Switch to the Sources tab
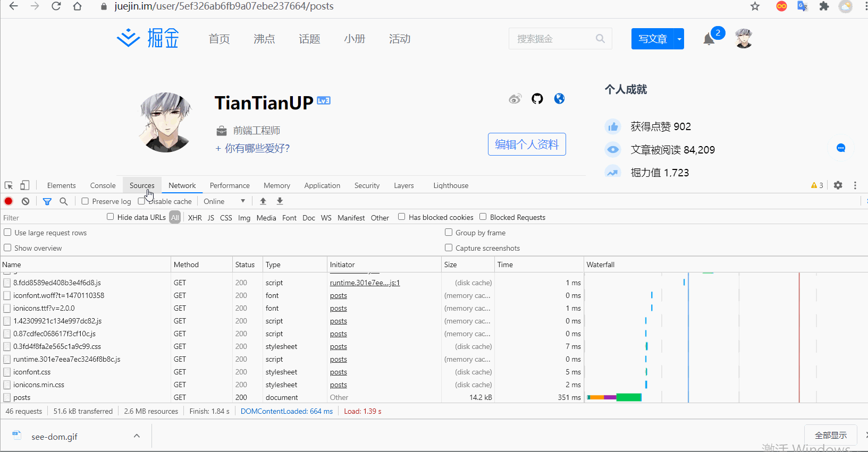 (x=142, y=185)
